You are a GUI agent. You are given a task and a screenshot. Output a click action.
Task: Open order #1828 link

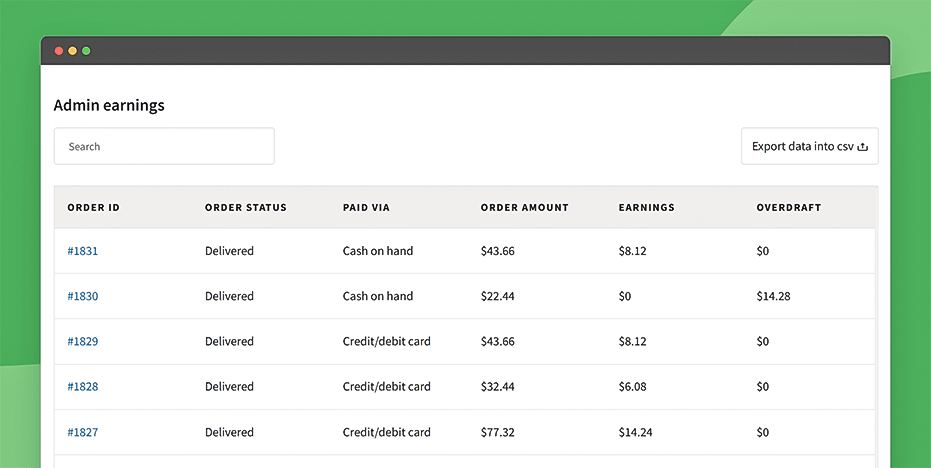pos(83,387)
